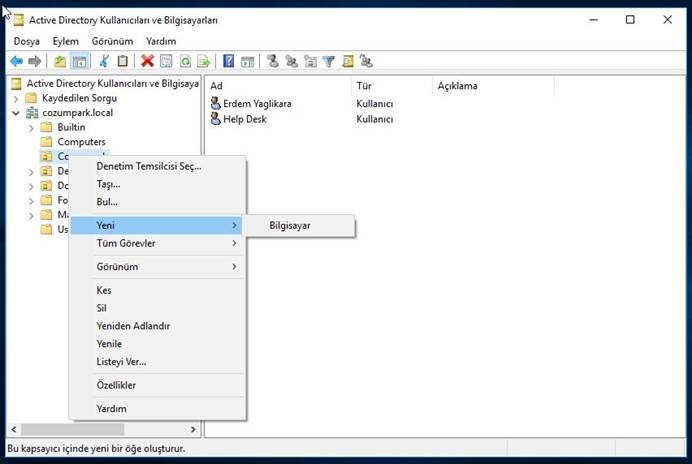Viewport: 692px width, 464px height.
Task: Click the Builtin folder icon
Action: [46, 127]
